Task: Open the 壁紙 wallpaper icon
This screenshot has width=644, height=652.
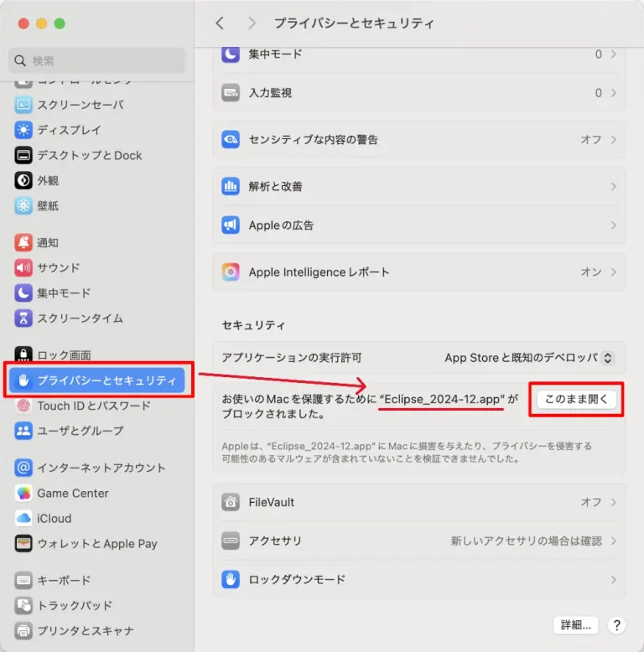Action: tap(23, 206)
